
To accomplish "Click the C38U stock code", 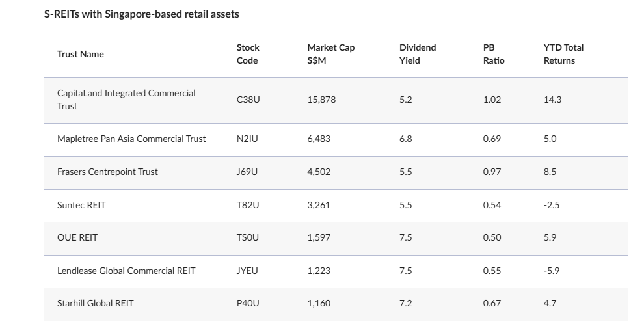I will (x=248, y=100).
